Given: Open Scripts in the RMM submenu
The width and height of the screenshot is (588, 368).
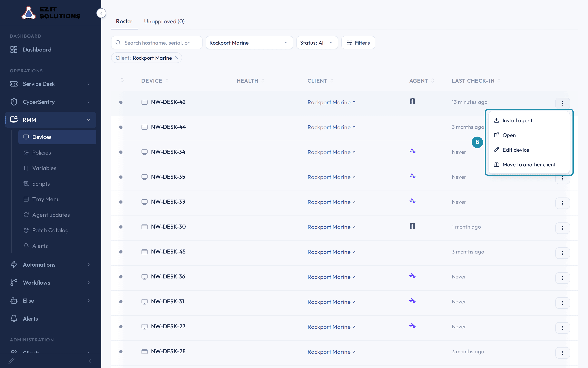Looking at the screenshot, I should pos(41,184).
